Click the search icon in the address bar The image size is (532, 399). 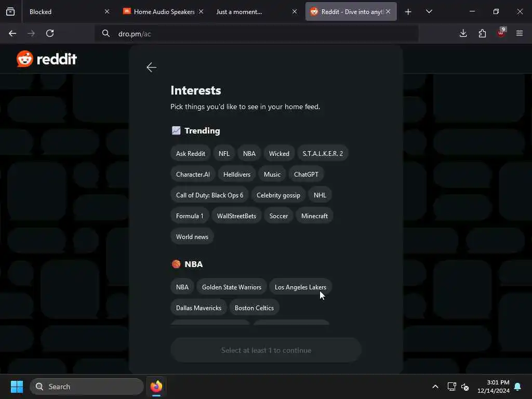(106, 33)
